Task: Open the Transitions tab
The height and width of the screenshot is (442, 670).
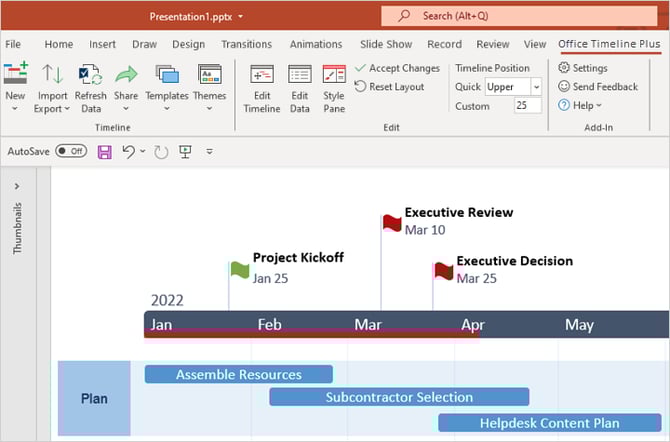Action: [246, 44]
